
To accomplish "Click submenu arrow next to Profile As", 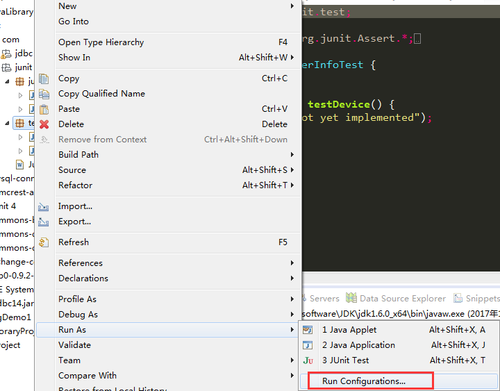I will tap(292, 299).
